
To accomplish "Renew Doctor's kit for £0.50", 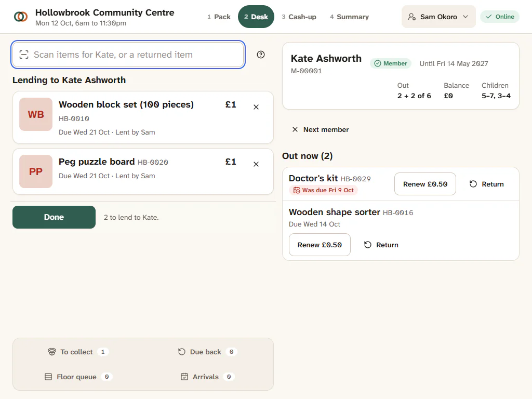I will click(425, 184).
